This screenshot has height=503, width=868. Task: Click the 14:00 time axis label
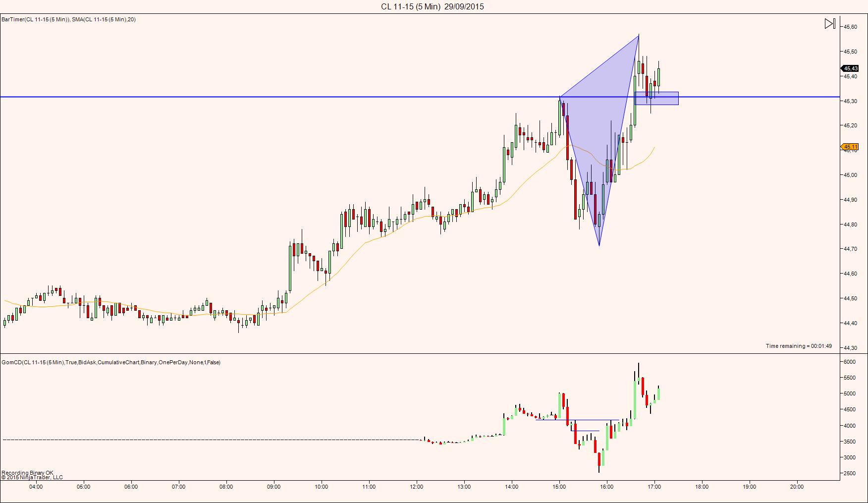511,487
